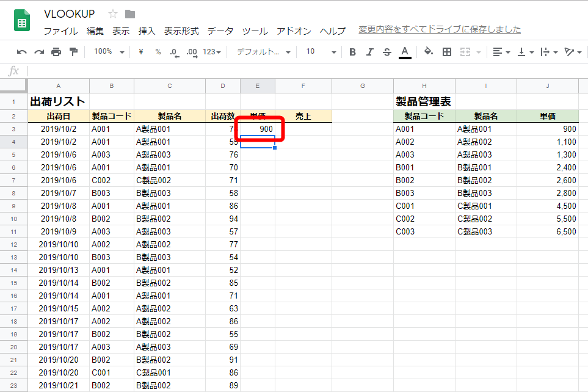Screen dimensions: 588x392
Task: Open the fill color tool
Action: click(427, 52)
